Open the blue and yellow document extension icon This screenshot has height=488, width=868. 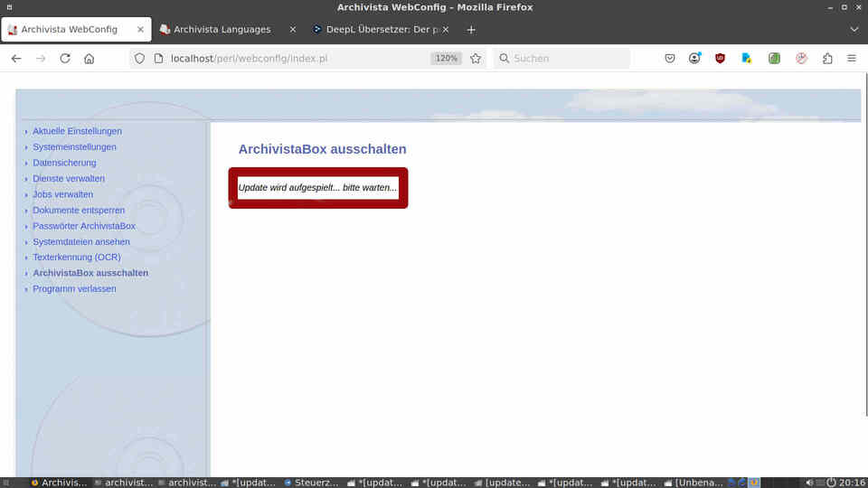(747, 58)
